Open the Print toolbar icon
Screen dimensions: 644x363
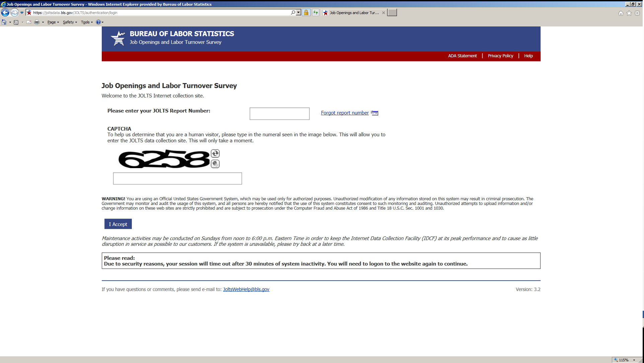tap(37, 22)
